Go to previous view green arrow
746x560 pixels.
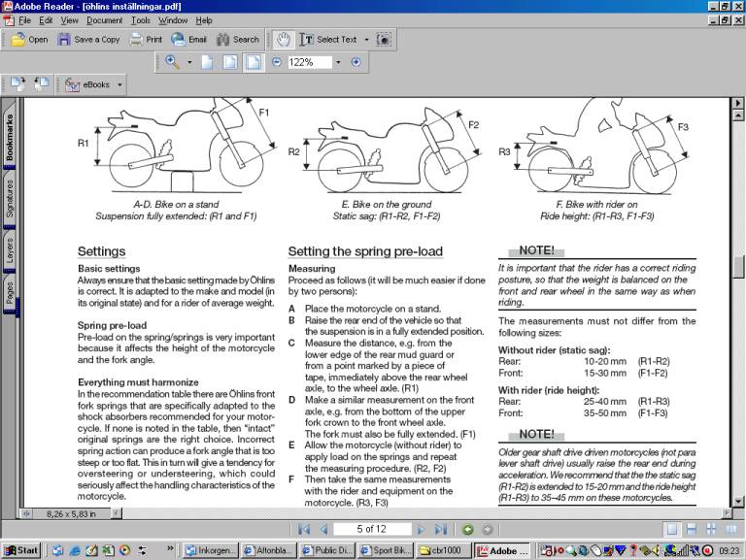coord(468,529)
